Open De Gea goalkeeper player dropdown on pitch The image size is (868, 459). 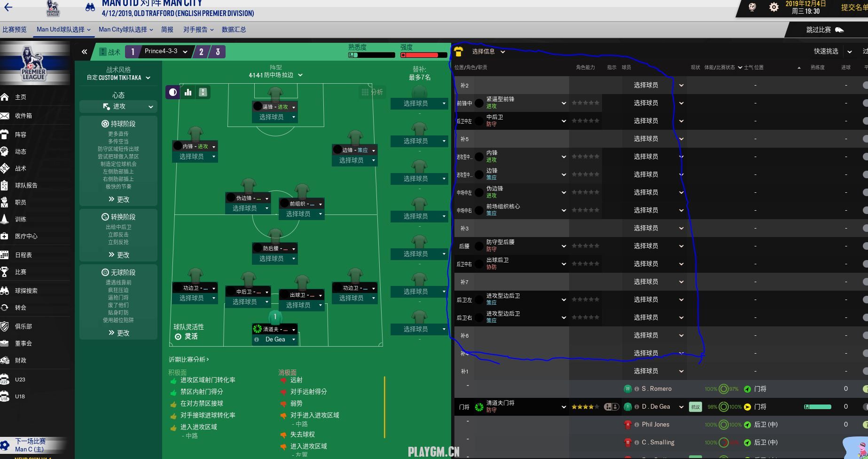pos(275,340)
